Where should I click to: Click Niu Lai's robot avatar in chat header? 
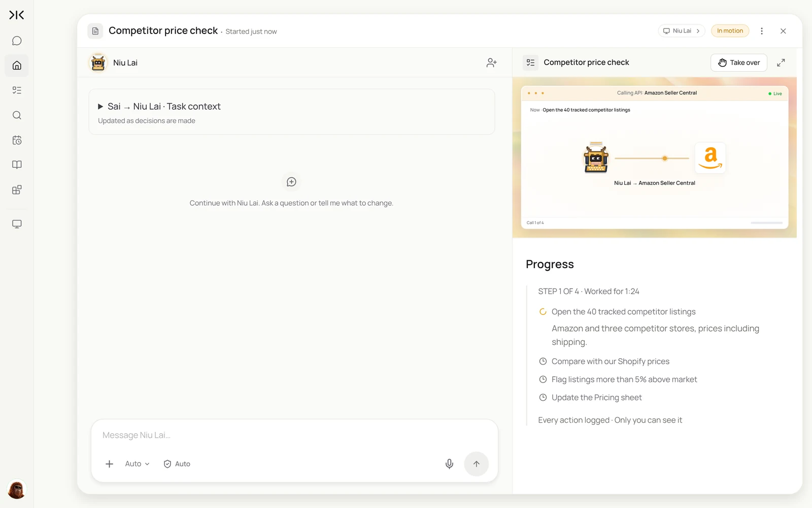click(x=98, y=62)
